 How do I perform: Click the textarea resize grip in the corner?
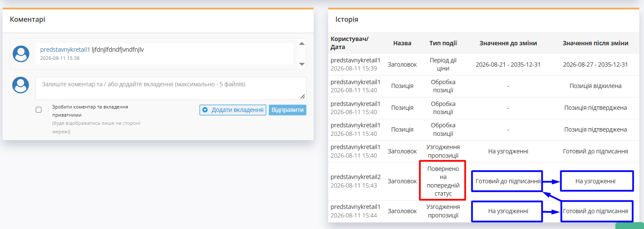(x=303, y=97)
